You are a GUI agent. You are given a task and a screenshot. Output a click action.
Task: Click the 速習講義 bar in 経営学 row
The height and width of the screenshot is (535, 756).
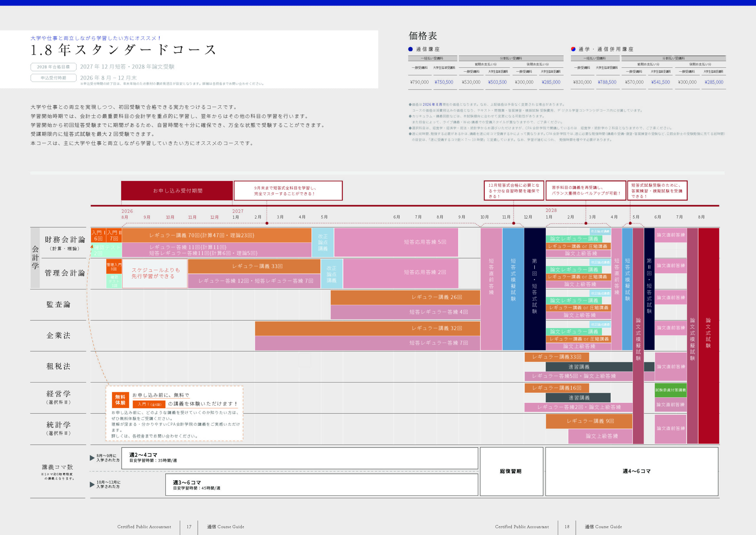coord(578,398)
